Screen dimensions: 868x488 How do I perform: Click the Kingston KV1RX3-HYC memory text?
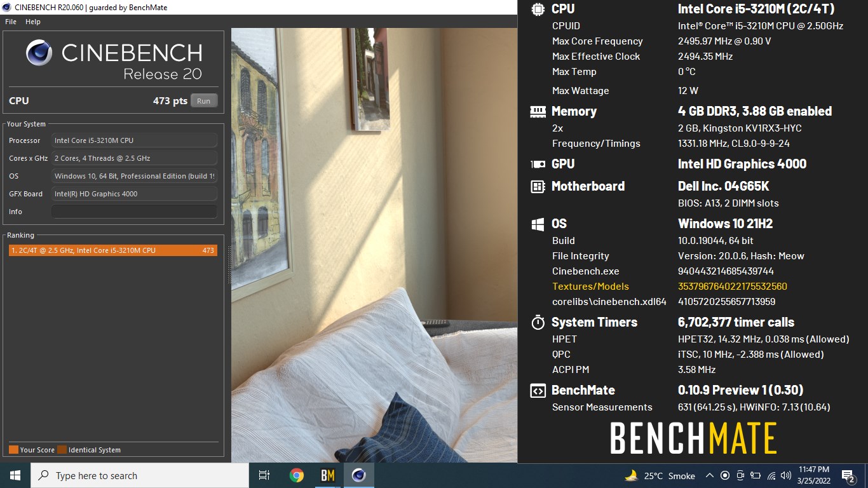tap(740, 128)
